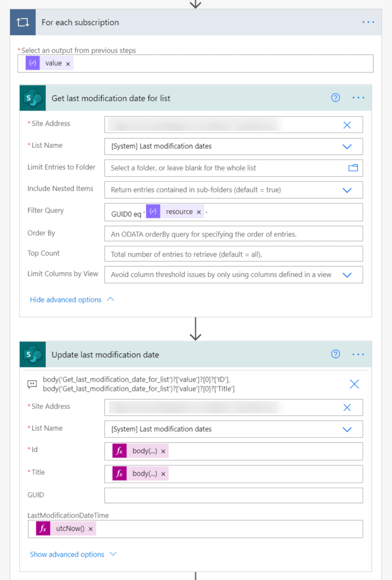This screenshot has width=392, height=580.
Task: Open ellipsis menu for Get last modification date
Action: (x=358, y=98)
